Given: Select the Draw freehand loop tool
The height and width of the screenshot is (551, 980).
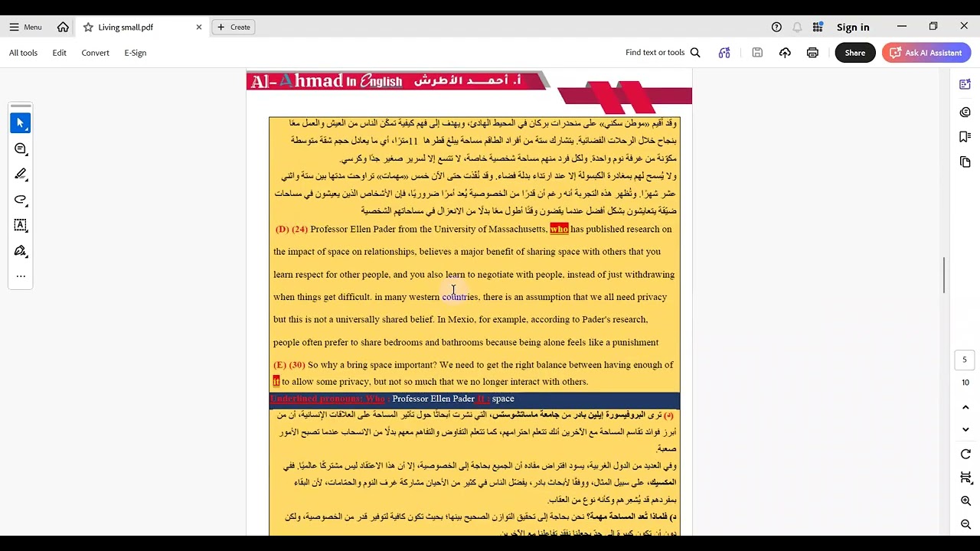Looking at the screenshot, I should point(21,200).
